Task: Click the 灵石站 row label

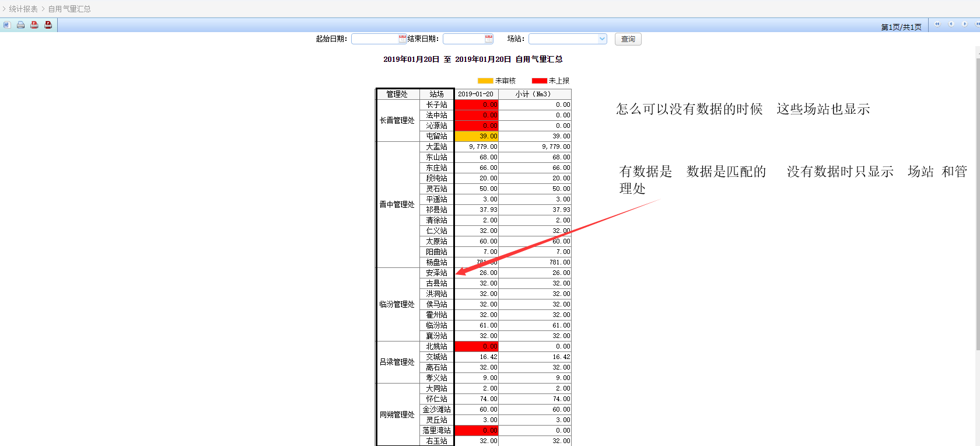Action: [x=437, y=189]
